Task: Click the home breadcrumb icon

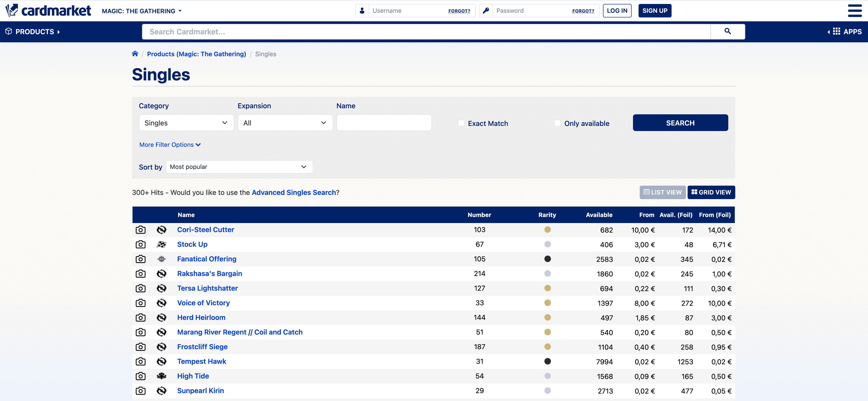Action: click(135, 54)
